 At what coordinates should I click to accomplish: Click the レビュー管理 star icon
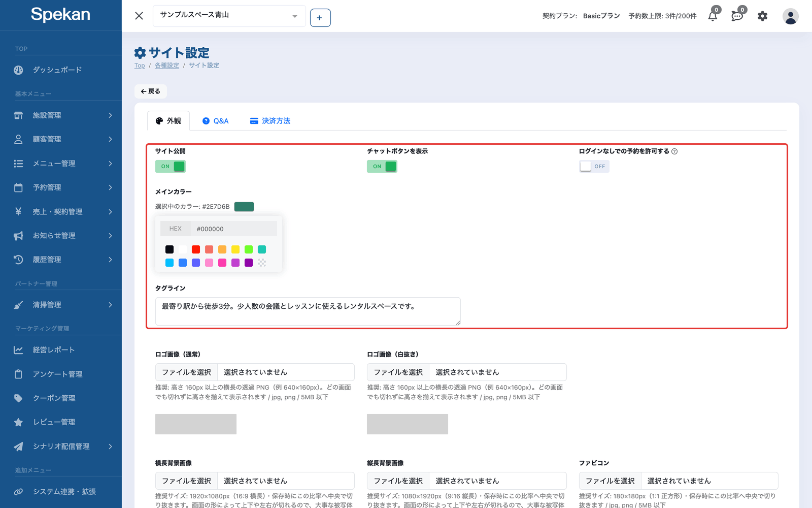click(x=18, y=422)
